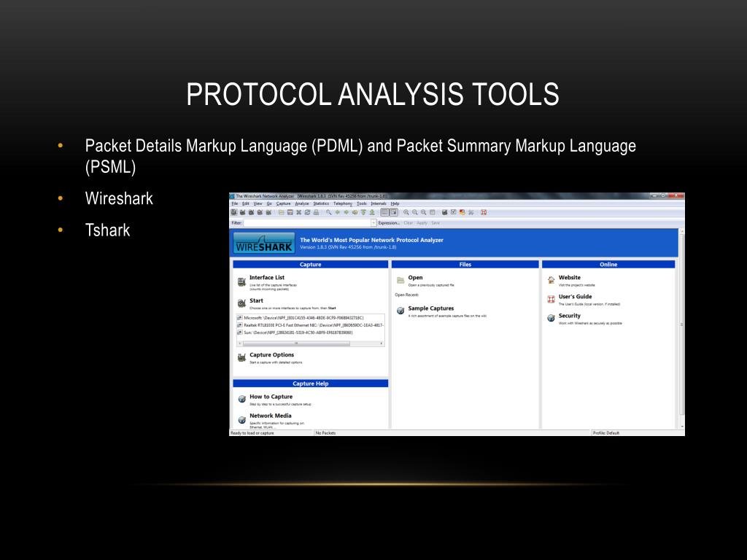The width and height of the screenshot is (747, 560).
Task: Click the go to last packet icon
Action: [x=372, y=212]
